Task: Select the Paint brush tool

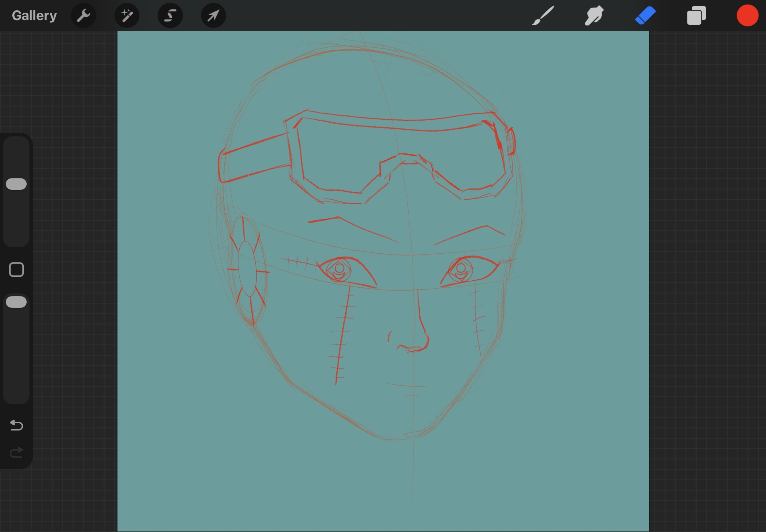Action: 543,16
